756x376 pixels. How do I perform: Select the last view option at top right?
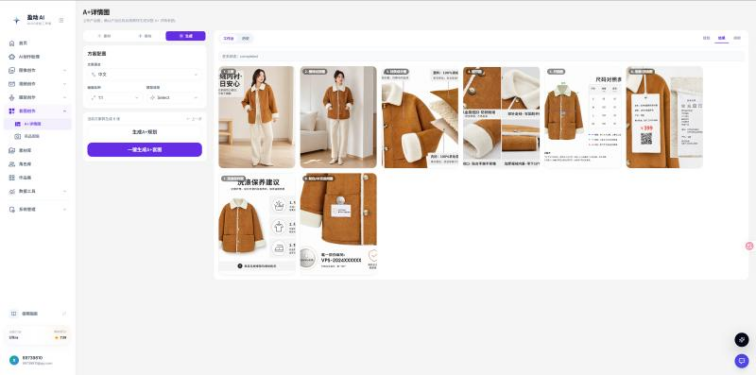click(x=737, y=38)
